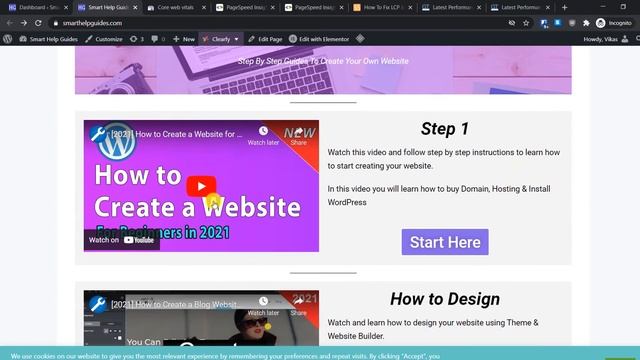Open the Extensions puzzle piece icon
Screen dimensions: 640x360
pyautogui.click(x=586, y=23)
